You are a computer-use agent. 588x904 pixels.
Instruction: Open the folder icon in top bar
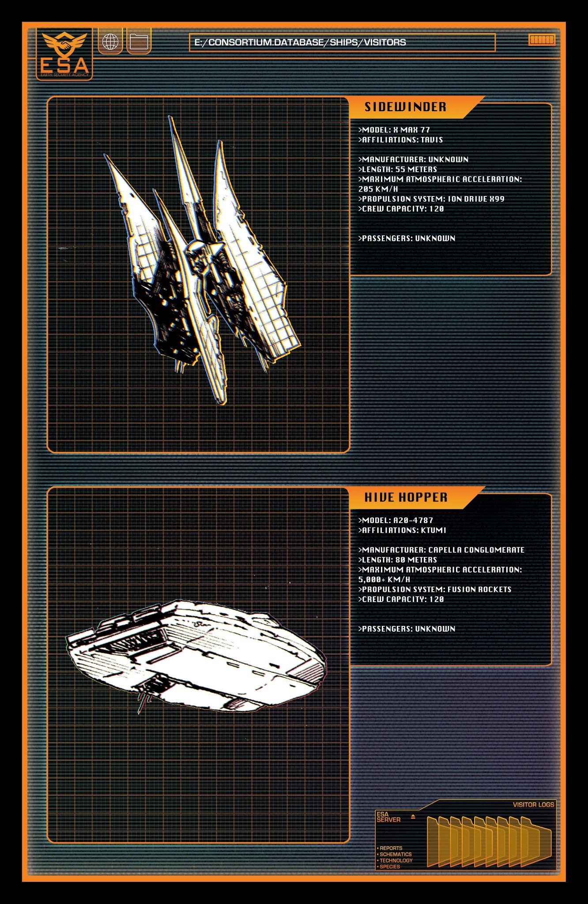coord(139,42)
